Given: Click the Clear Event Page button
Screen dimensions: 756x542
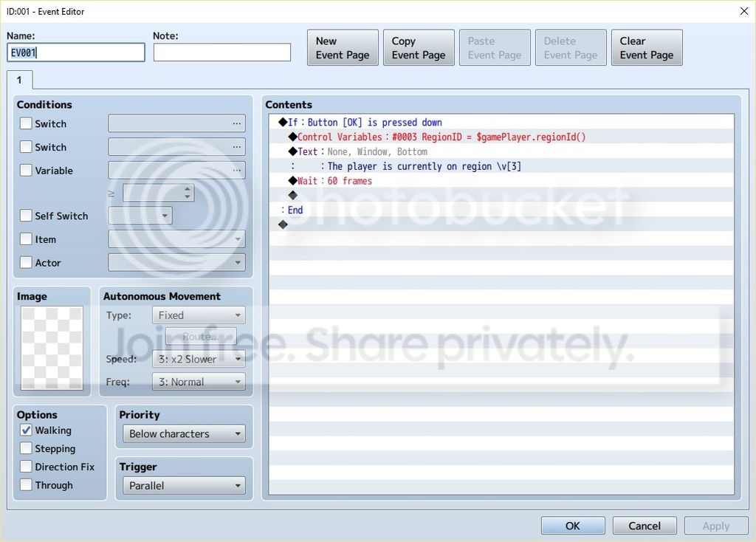Looking at the screenshot, I should tap(647, 48).
